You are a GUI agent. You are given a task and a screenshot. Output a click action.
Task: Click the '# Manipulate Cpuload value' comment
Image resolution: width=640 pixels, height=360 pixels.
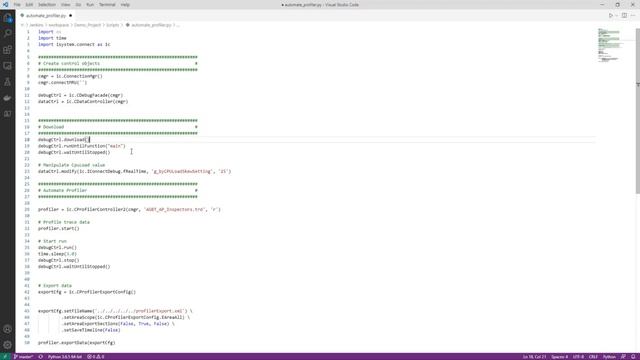pyautogui.click(x=72, y=165)
